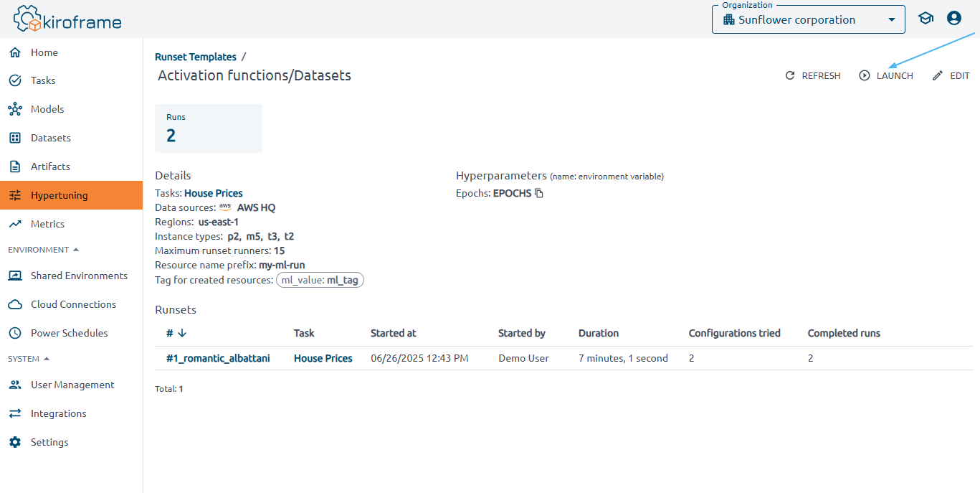Image resolution: width=980 pixels, height=493 pixels.
Task: Open the graduation cap documentation icon
Action: pyautogui.click(x=926, y=19)
